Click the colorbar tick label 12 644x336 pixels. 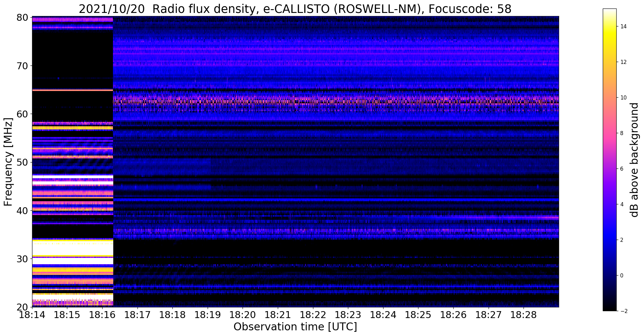point(623,62)
